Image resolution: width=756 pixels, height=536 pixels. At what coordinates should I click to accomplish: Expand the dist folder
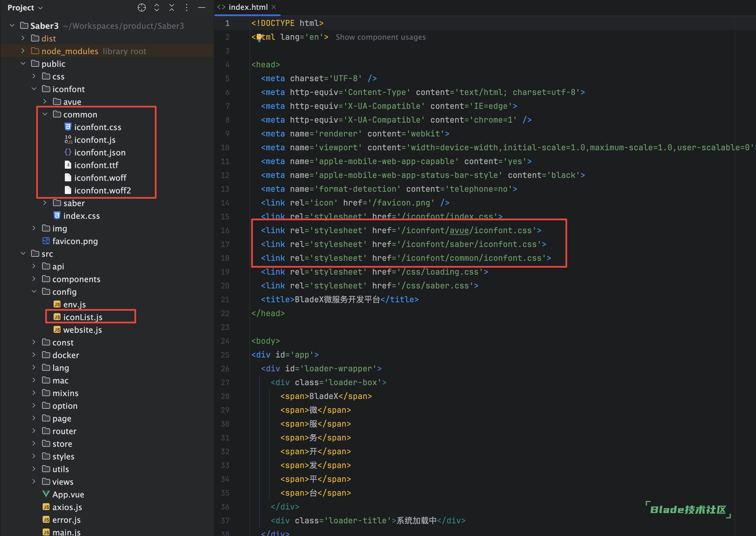click(23, 38)
